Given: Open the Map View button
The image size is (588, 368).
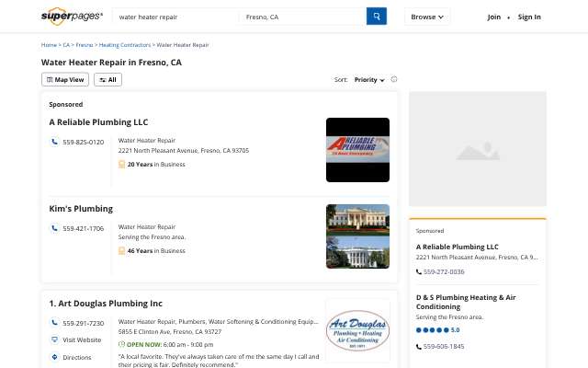Looking at the screenshot, I should [x=65, y=80].
